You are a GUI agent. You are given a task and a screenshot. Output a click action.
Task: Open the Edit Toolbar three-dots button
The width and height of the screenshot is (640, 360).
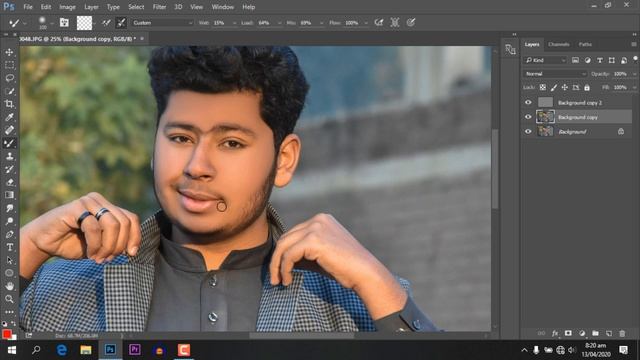pyautogui.click(x=9, y=312)
